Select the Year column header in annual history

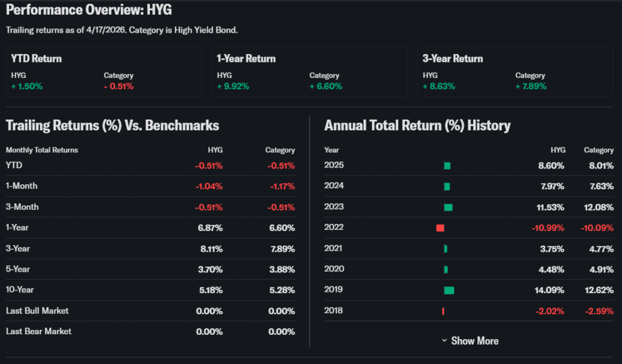(x=332, y=150)
